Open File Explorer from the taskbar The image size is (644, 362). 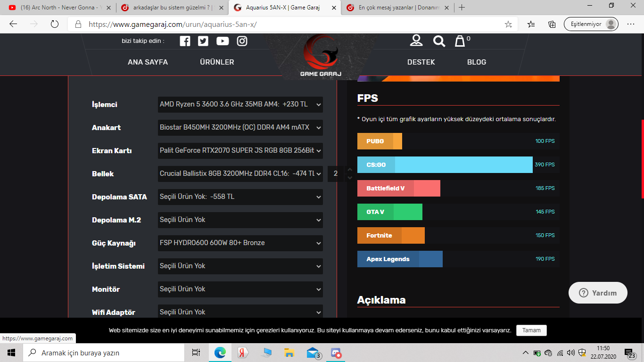(x=289, y=353)
